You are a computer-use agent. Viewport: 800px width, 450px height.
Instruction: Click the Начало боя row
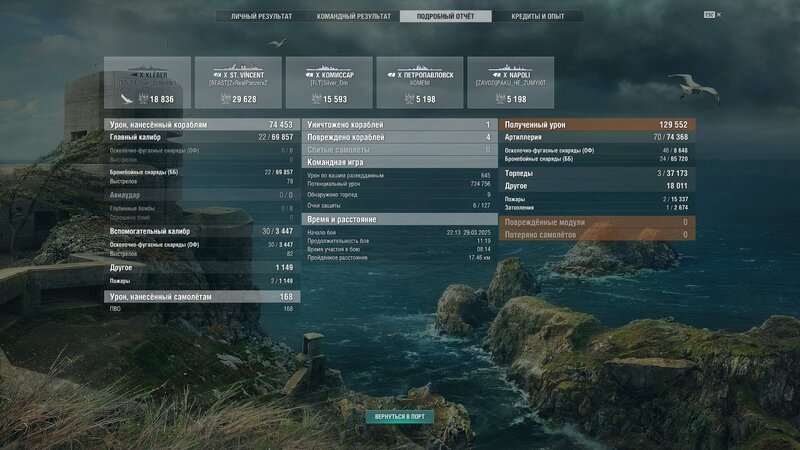tap(399, 233)
